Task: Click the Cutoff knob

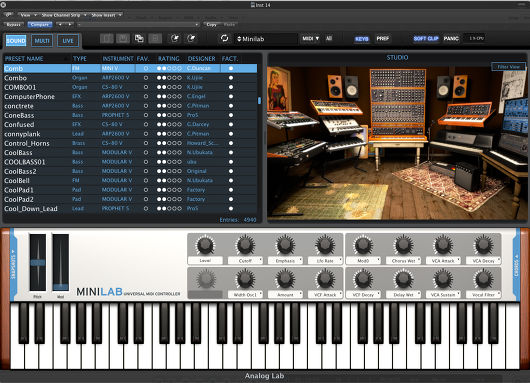Action: (x=245, y=245)
